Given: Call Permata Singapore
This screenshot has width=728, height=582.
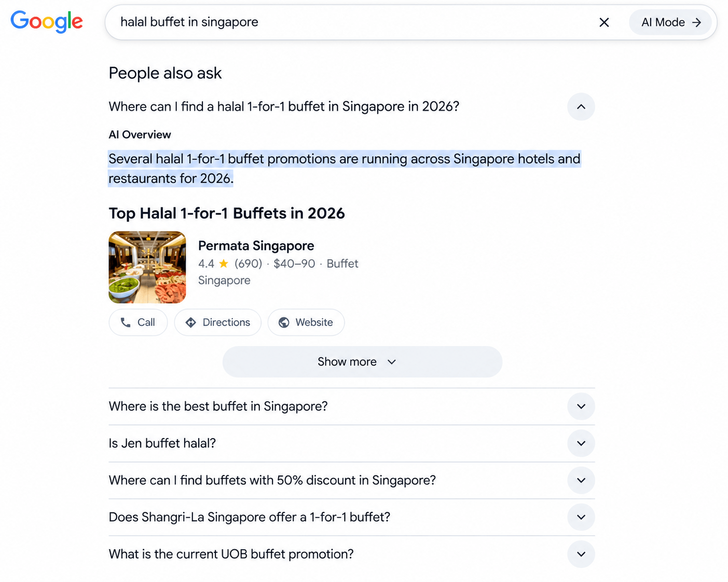Looking at the screenshot, I should point(138,322).
